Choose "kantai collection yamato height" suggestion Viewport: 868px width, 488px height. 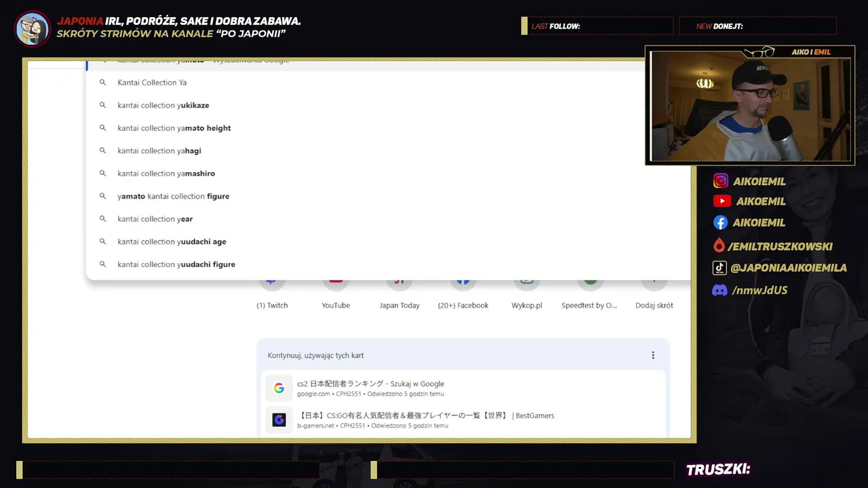(389, 128)
